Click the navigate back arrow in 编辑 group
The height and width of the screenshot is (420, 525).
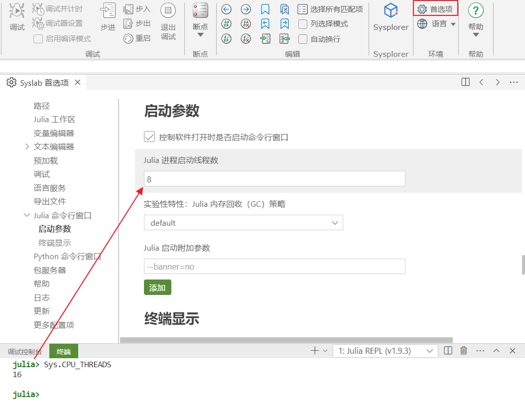click(226, 9)
